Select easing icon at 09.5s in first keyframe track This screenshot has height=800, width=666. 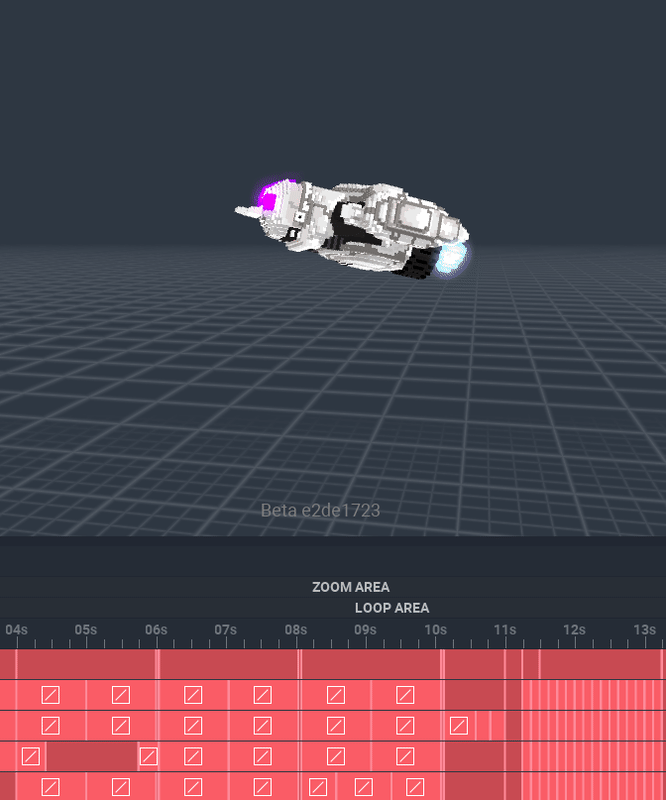point(405,695)
